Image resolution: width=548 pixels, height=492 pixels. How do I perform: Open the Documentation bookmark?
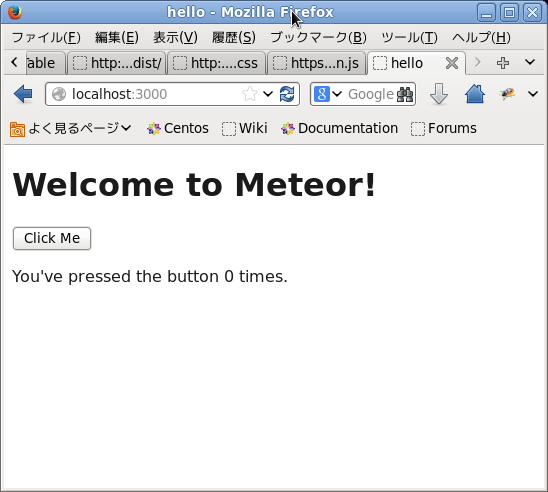click(339, 129)
